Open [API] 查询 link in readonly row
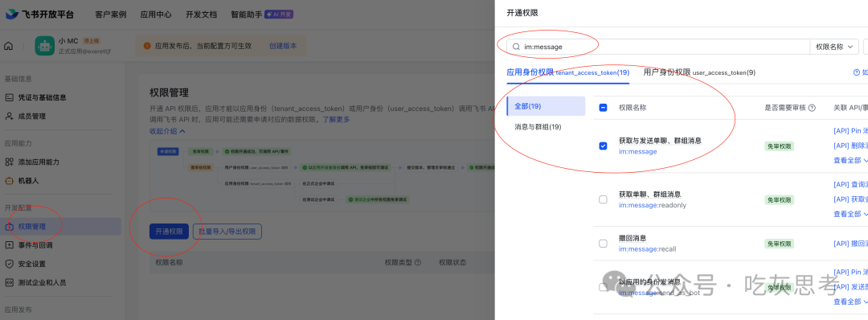 (850, 184)
